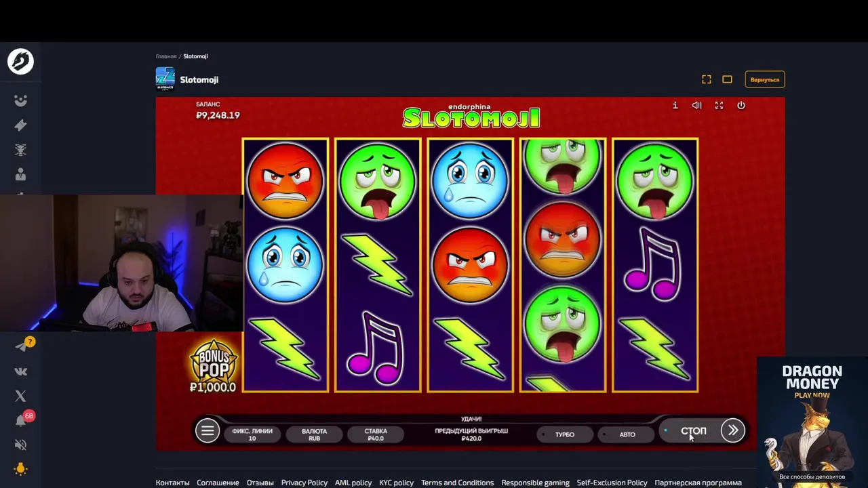This screenshot has height=488, width=868.
Task: Toggle the light bulb theme icon
Action: tap(20, 469)
